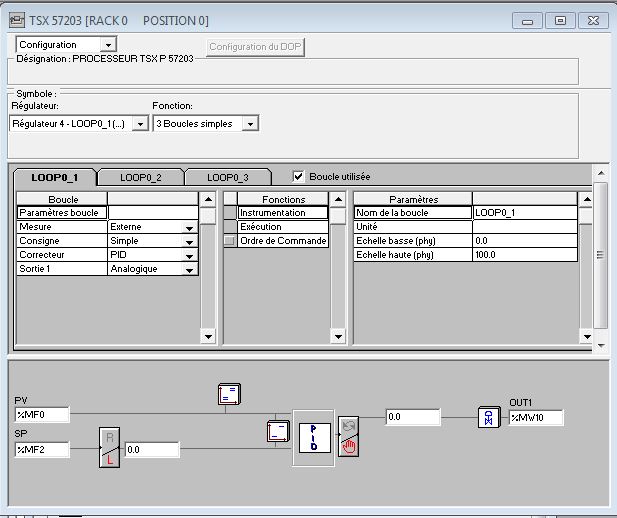This screenshot has height=518, width=617.
Task: Expand the 3 Boucles simples dropdown
Action: click(x=250, y=123)
